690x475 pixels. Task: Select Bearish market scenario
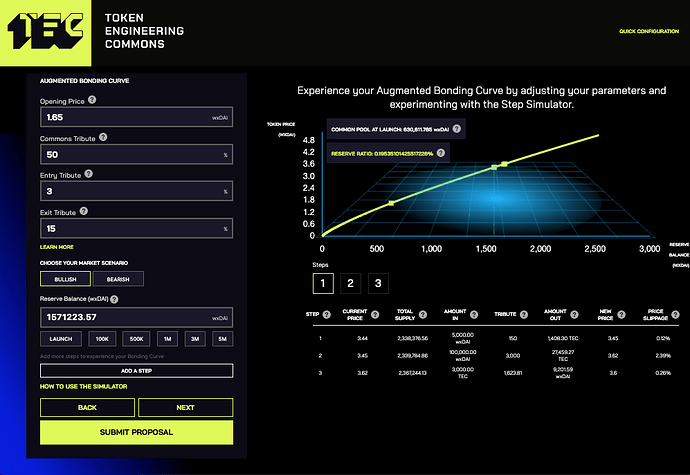118,279
